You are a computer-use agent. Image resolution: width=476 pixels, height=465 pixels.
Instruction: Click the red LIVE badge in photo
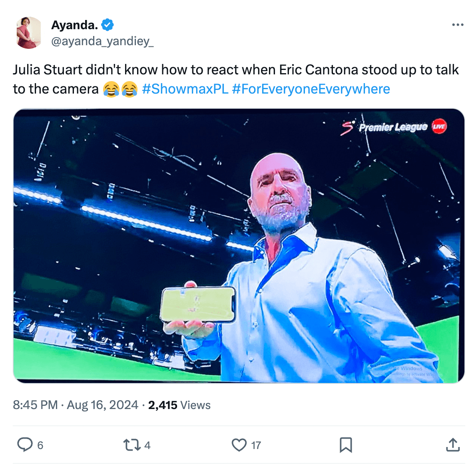tap(439, 127)
